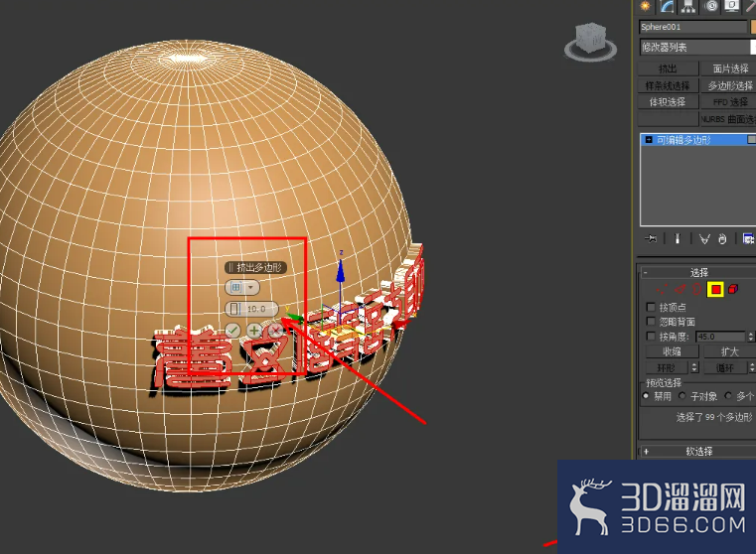Open the Display command panel tab
756x554 pixels.
click(731, 6)
